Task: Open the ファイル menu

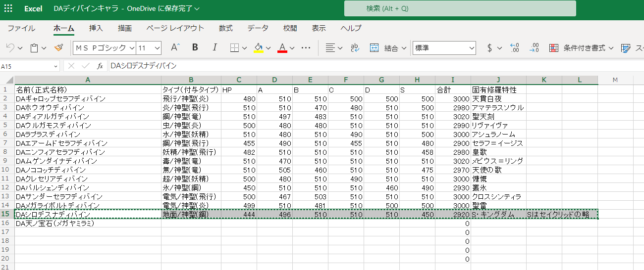Action: pos(21,28)
